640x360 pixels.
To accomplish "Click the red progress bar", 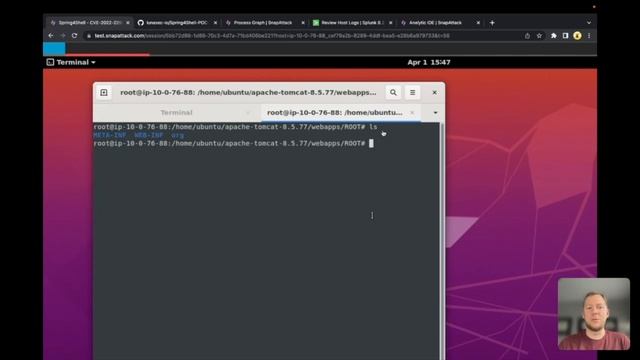I will click(x=107, y=54).
